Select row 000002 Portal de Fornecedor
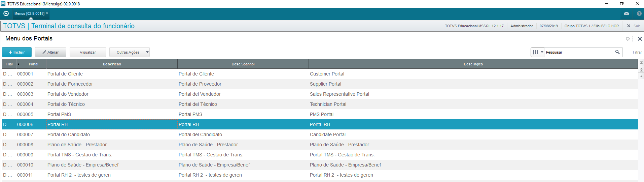Image resolution: width=644 pixels, height=182 pixels. coord(320,84)
